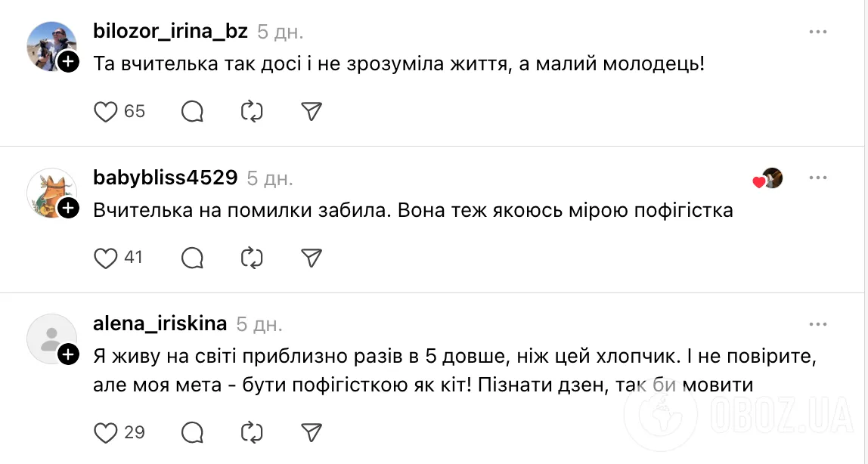The height and width of the screenshot is (464, 868).
Task: Open more options for alena_iriskina's comment
Action: 818,323
